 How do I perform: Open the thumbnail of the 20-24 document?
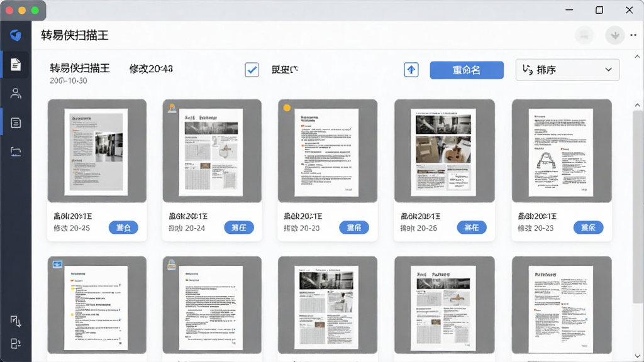tap(212, 151)
